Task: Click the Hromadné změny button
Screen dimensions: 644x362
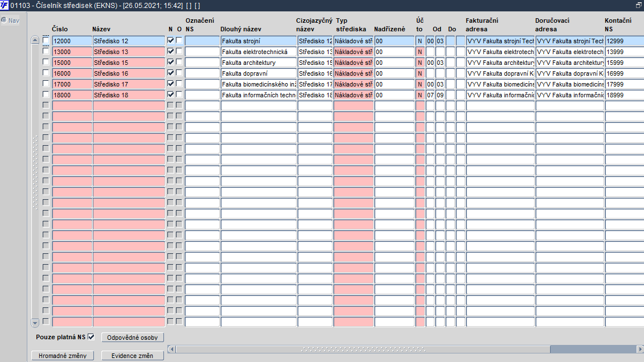Action: pyautogui.click(x=63, y=355)
